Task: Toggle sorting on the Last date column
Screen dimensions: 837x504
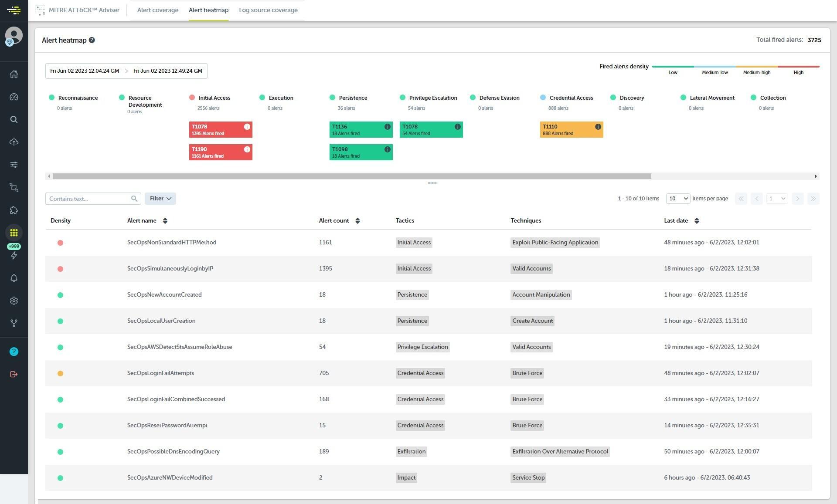Action: (696, 220)
